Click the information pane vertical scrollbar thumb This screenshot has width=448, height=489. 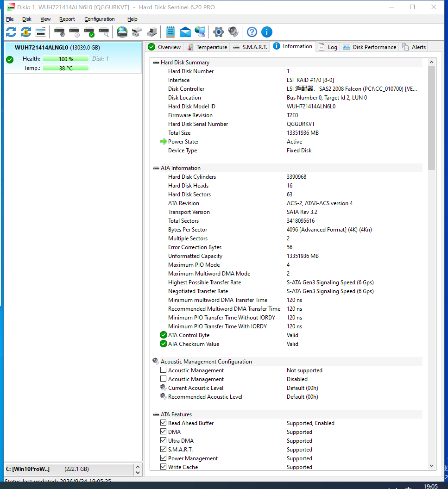click(x=431, y=118)
